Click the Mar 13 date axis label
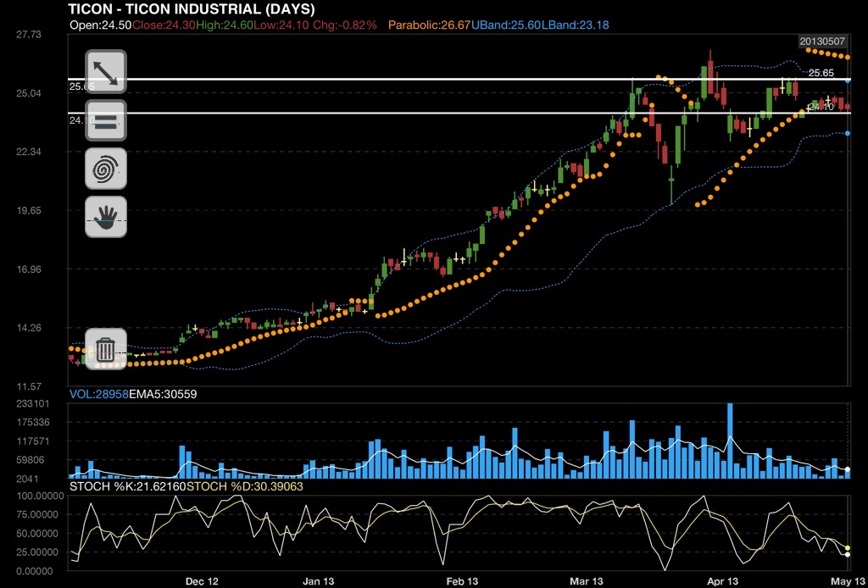868x588 pixels. [587, 581]
